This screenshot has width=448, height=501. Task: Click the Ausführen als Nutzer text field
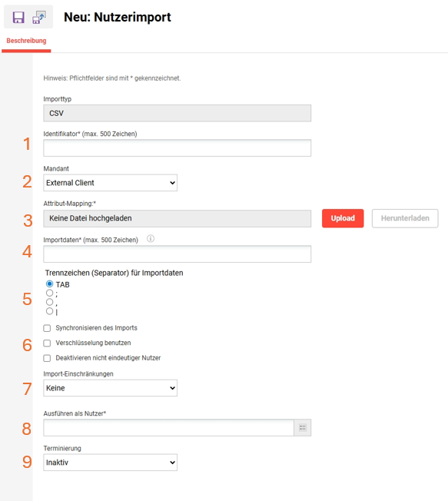pyautogui.click(x=169, y=427)
